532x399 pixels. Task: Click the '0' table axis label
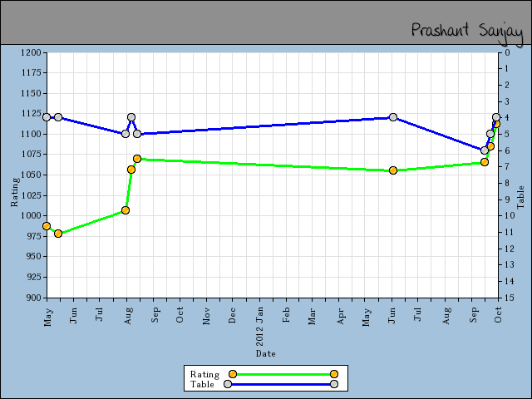point(507,52)
